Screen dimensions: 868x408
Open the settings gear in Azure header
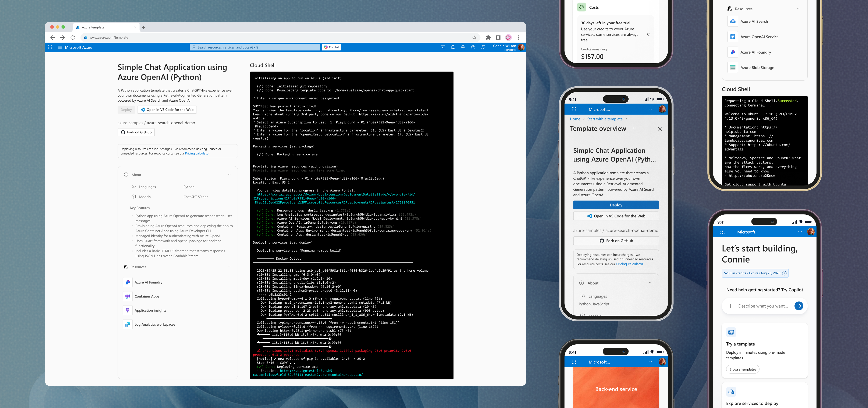coord(463,47)
